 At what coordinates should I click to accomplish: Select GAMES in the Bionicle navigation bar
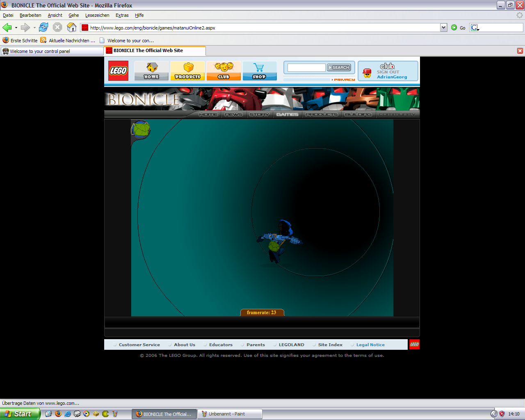point(287,114)
